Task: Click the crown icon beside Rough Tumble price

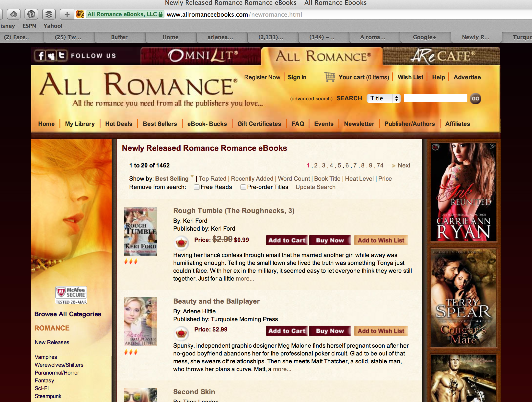Action: coord(181,243)
